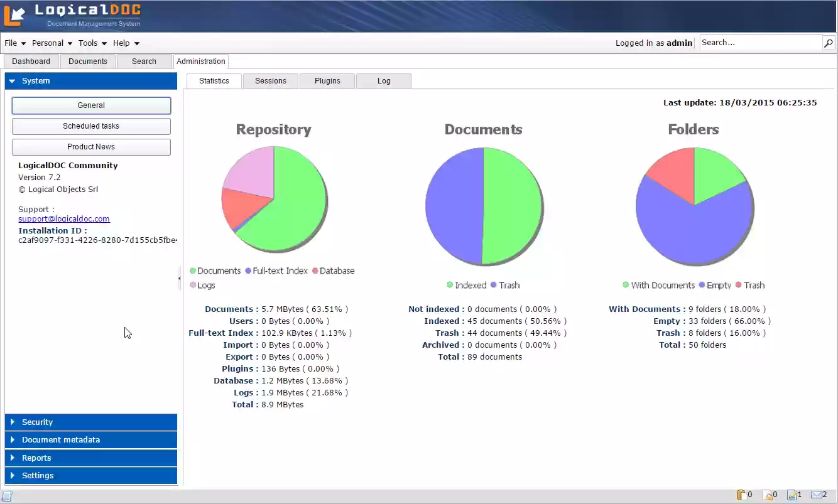The image size is (838, 504).
Task: Expand the Security section
Action: 90,422
